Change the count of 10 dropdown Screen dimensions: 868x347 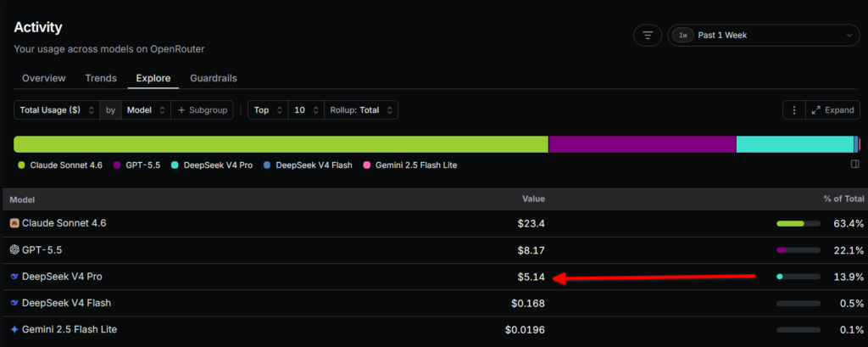click(x=306, y=109)
